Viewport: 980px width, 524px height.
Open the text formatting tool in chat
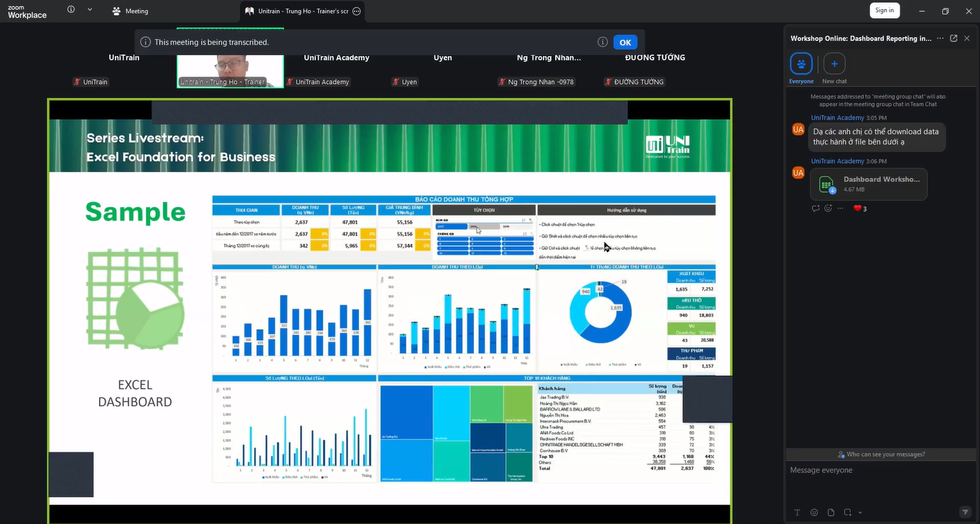pyautogui.click(x=797, y=513)
